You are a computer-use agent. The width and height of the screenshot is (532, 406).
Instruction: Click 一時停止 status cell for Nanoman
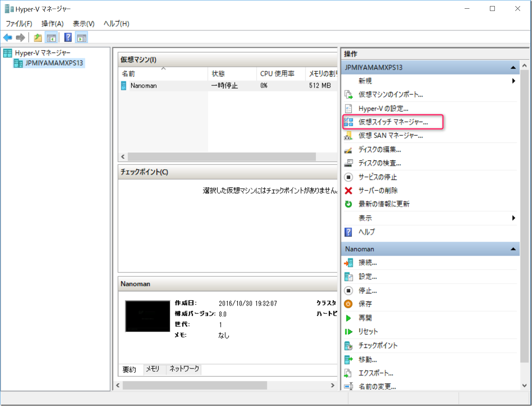pos(225,86)
